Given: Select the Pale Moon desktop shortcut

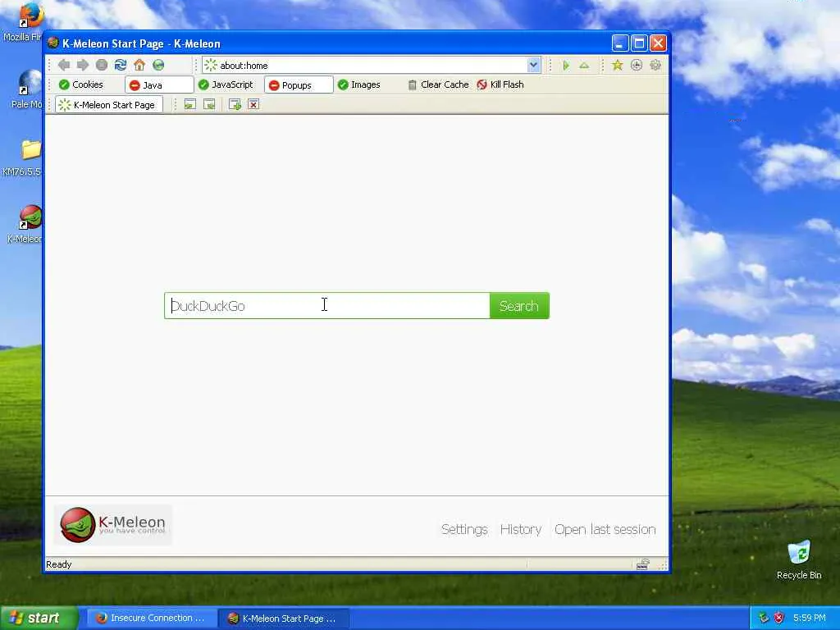Looking at the screenshot, I should pyautogui.click(x=27, y=89).
